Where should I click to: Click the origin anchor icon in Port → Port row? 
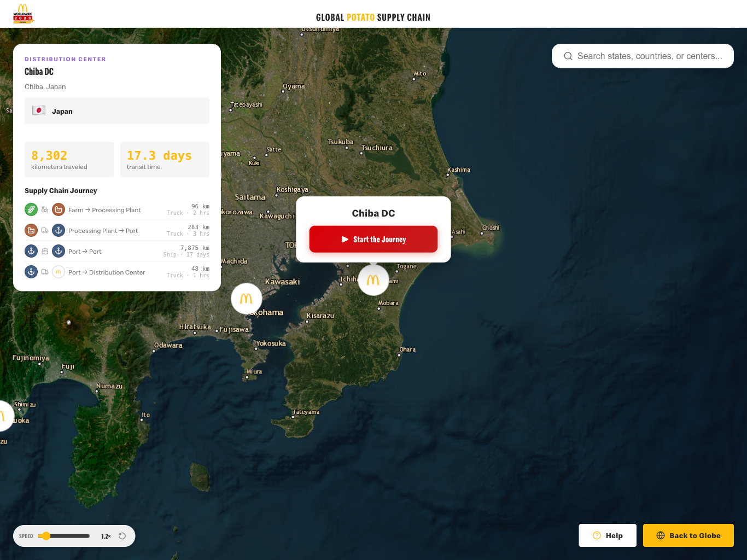(x=31, y=251)
